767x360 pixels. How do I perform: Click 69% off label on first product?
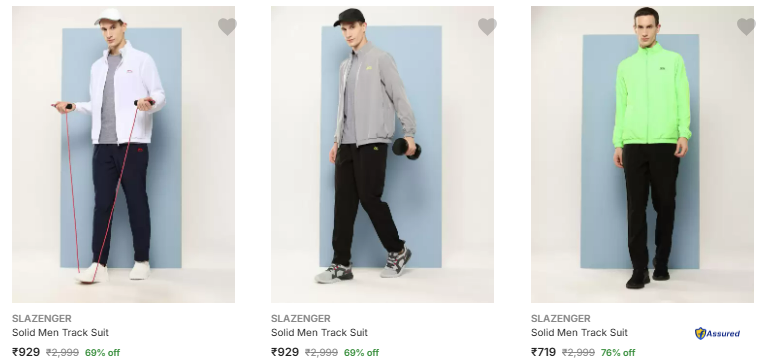click(102, 353)
